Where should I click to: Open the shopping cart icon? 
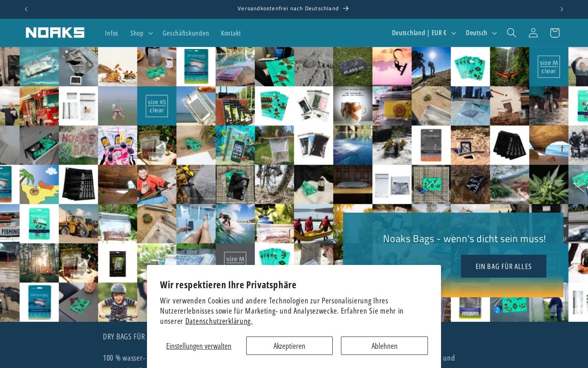555,33
